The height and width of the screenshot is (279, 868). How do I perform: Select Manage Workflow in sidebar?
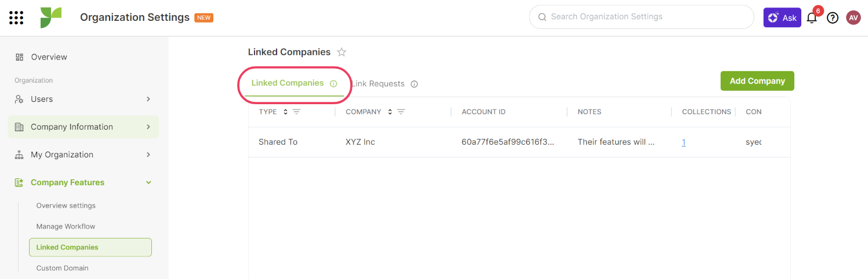click(x=66, y=226)
